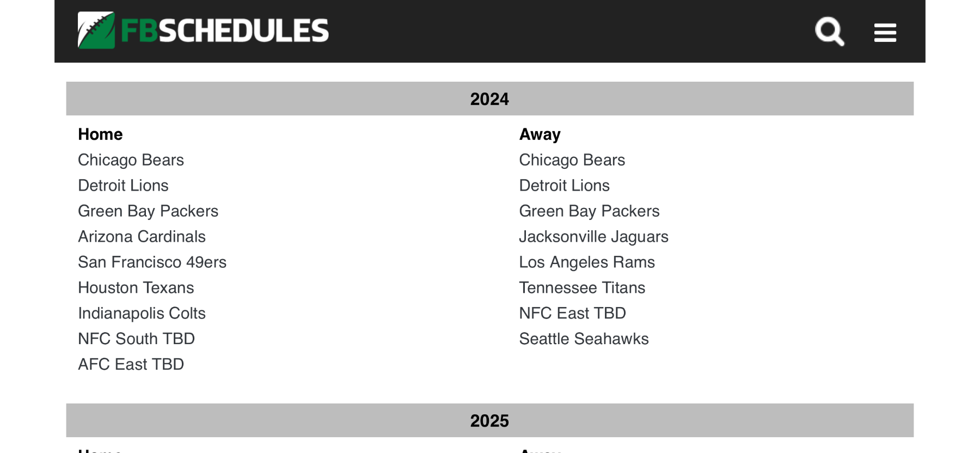Open Chicago Bears under 2024 Home

131,160
